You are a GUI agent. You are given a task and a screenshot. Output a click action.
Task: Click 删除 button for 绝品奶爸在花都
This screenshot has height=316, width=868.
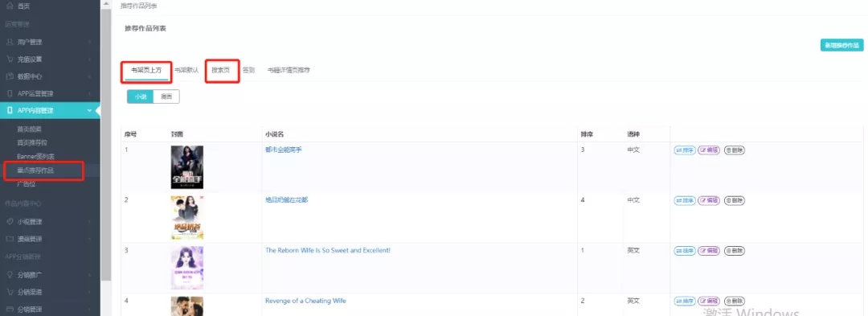tap(734, 200)
